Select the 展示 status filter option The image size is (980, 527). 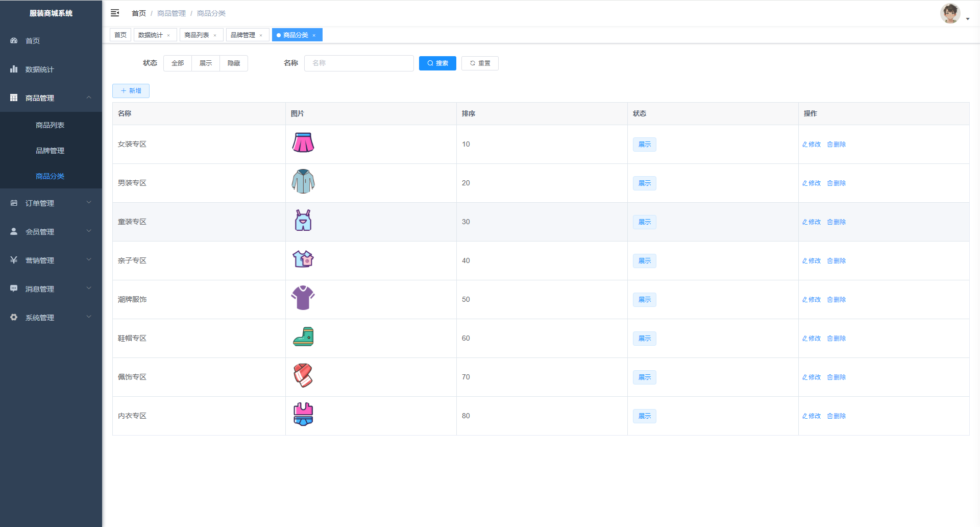click(206, 63)
